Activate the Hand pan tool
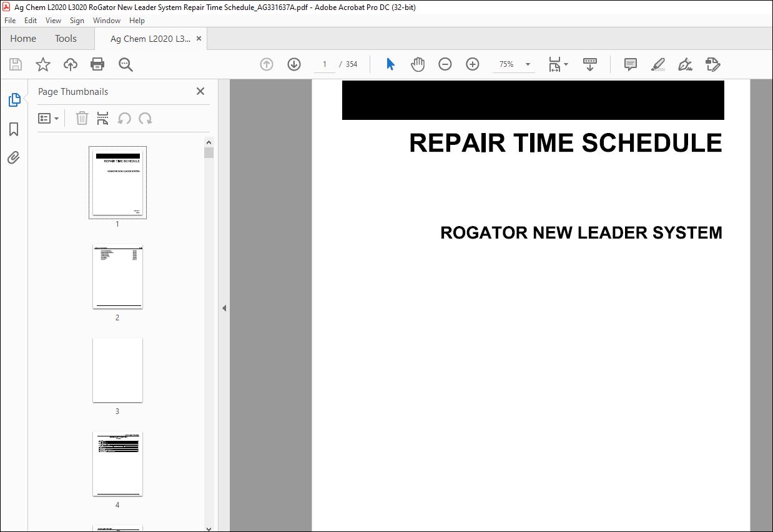 [418, 64]
